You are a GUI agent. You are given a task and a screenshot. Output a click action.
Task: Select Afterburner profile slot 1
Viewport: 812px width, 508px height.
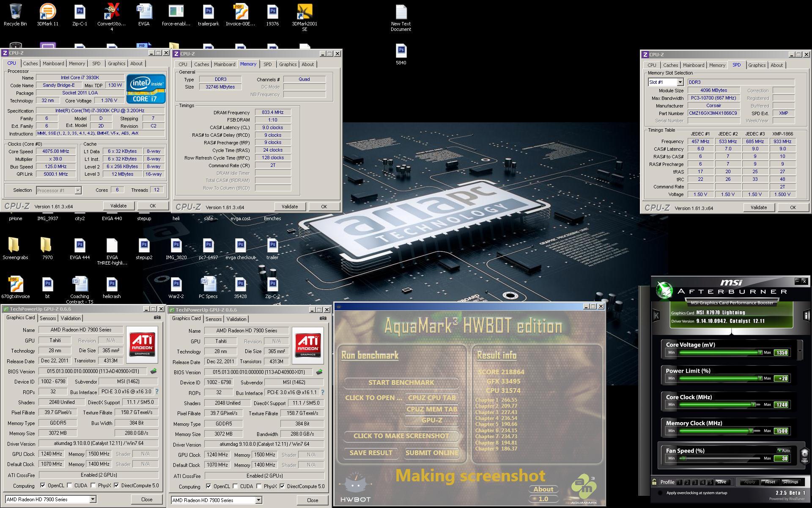(x=679, y=482)
